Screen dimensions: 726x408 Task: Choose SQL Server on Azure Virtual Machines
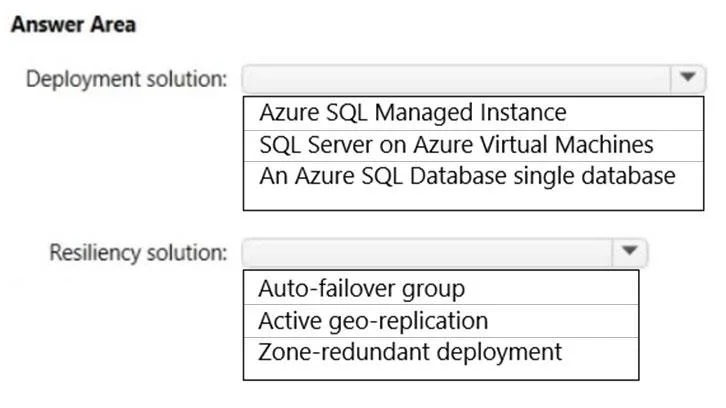[473, 146]
